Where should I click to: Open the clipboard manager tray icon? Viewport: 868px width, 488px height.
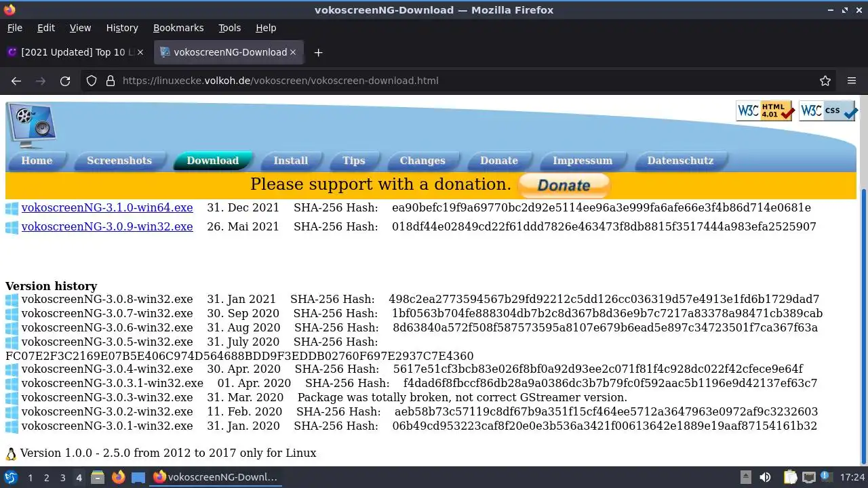click(789, 477)
